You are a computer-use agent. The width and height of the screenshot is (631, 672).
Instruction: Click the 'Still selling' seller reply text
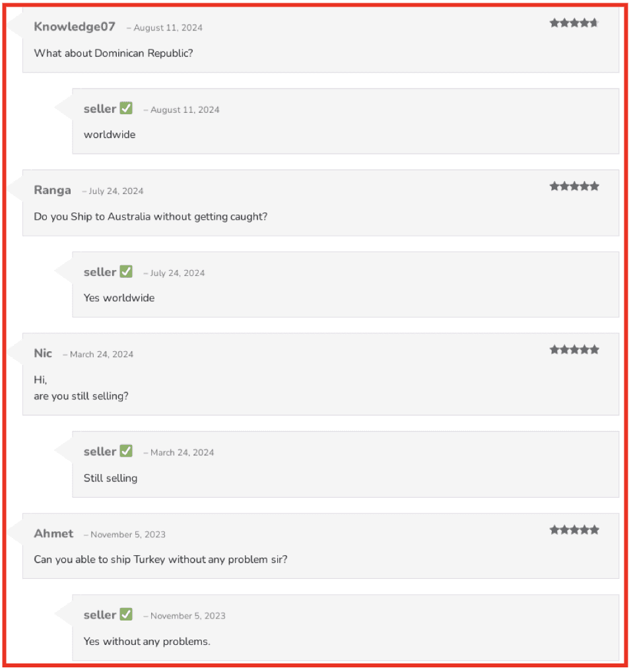[110, 479]
